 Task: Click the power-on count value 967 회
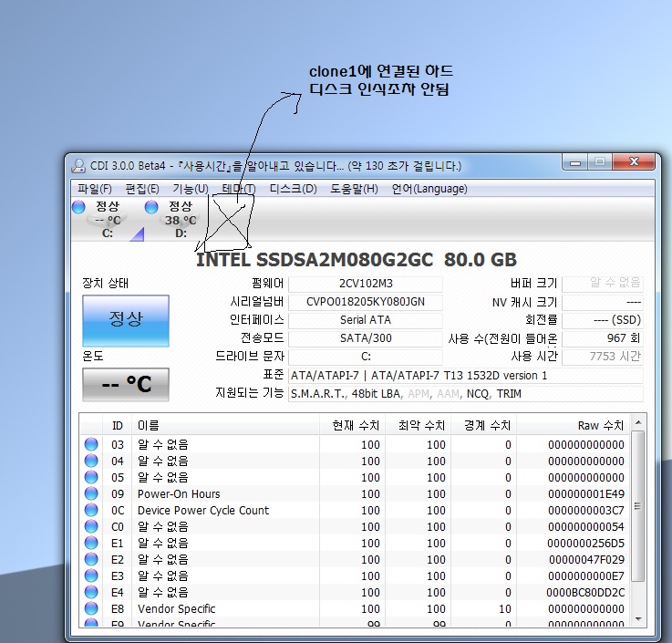(603, 338)
